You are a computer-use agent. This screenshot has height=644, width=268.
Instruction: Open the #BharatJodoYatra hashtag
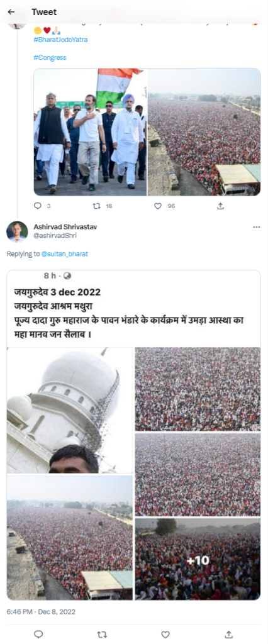pos(60,40)
